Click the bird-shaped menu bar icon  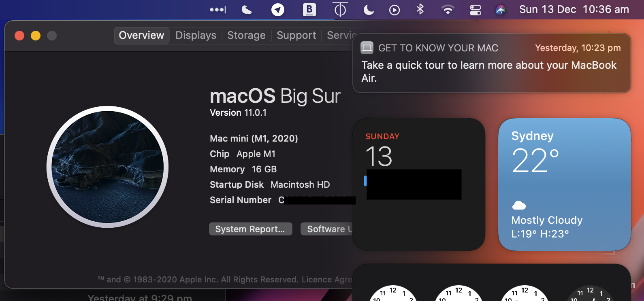pyautogui.click(x=247, y=10)
